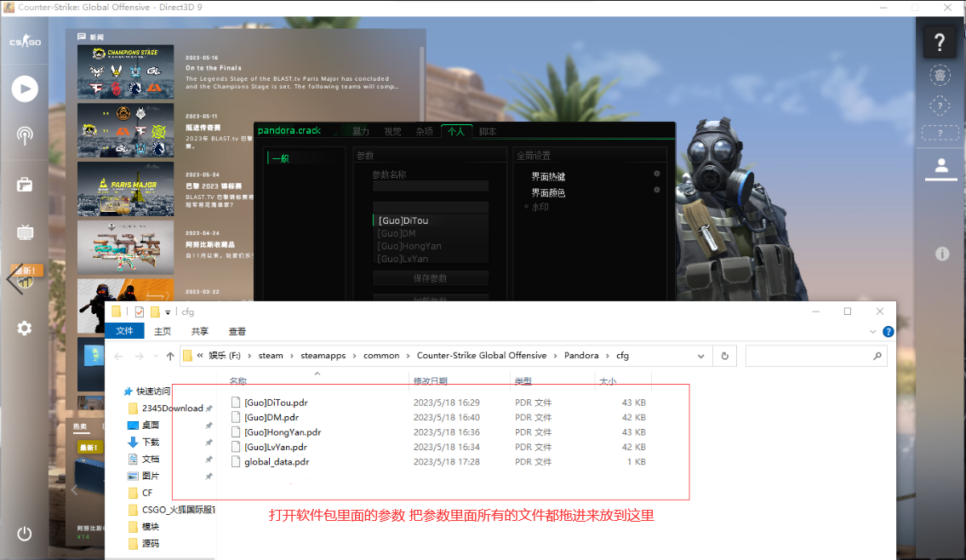This screenshot has width=966, height=560.
Task: Go forward in File Explorer
Action: coord(140,356)
